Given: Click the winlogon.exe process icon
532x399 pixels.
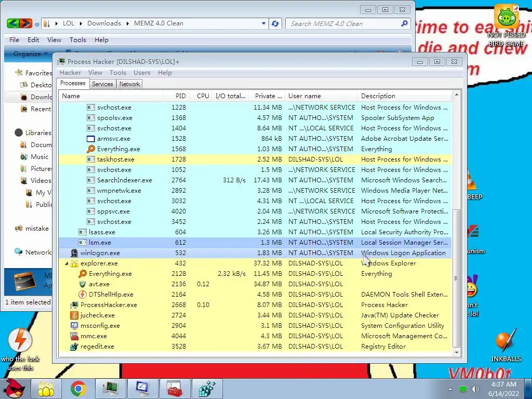Looking at the screenshot, I should pos(74,253).
